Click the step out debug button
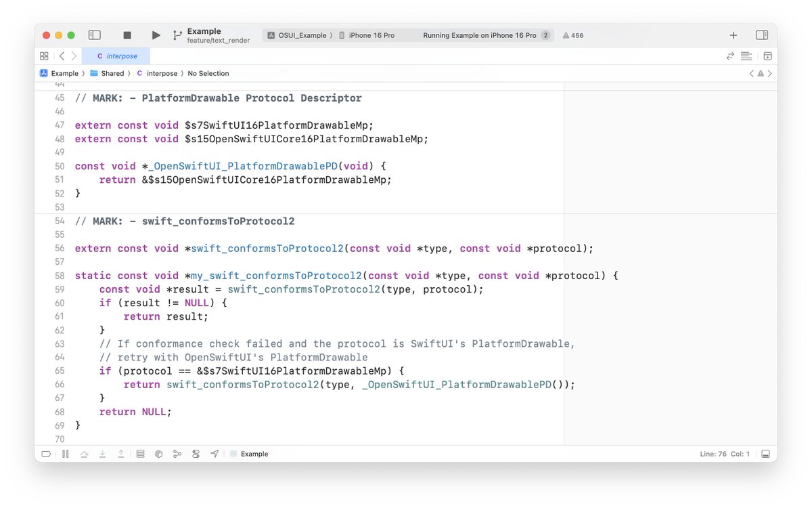This screenshot has width=812, height=508. (x=120, y=454)
